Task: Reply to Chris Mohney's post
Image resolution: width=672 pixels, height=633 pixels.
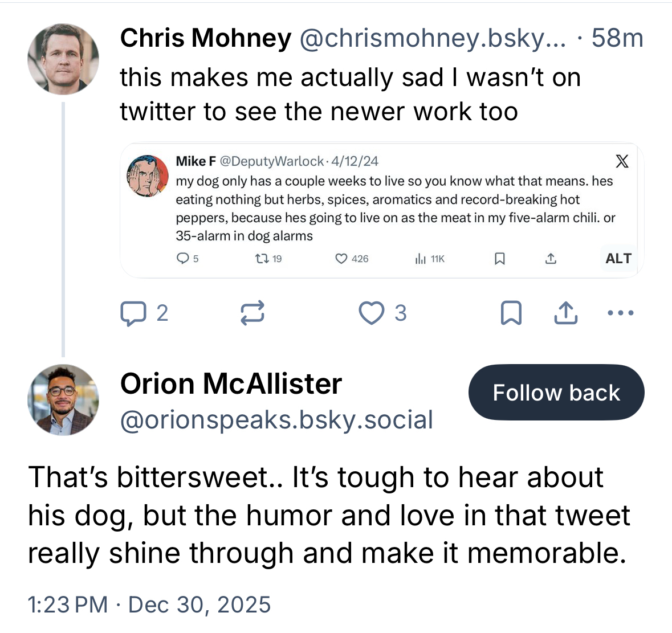Action: pos(134,313)
